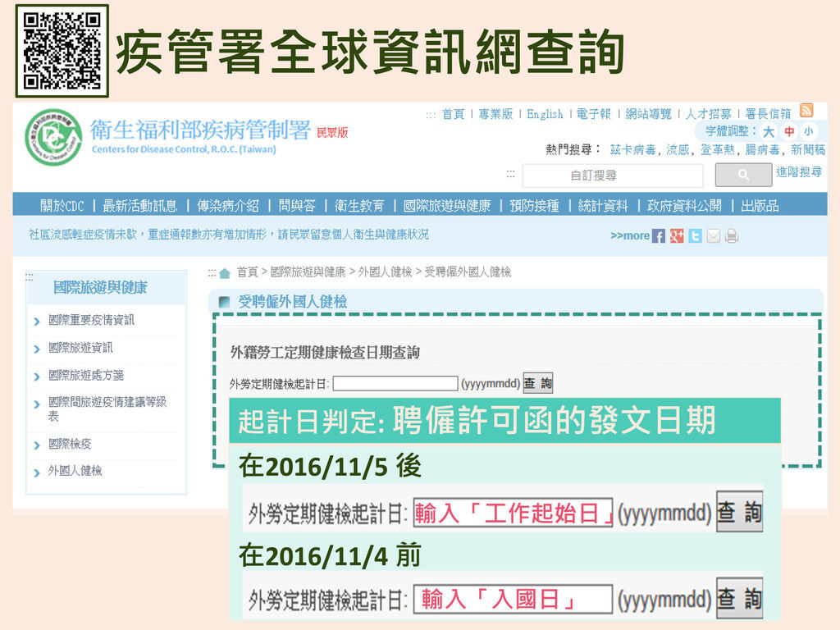
Task: Open 網站導覽 site map
Action: (649, 114)
